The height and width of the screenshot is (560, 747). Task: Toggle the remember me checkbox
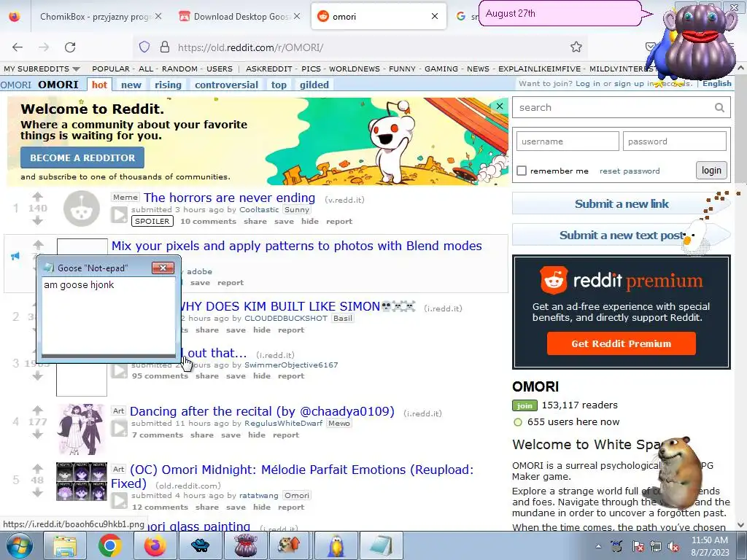click(522, 171)
